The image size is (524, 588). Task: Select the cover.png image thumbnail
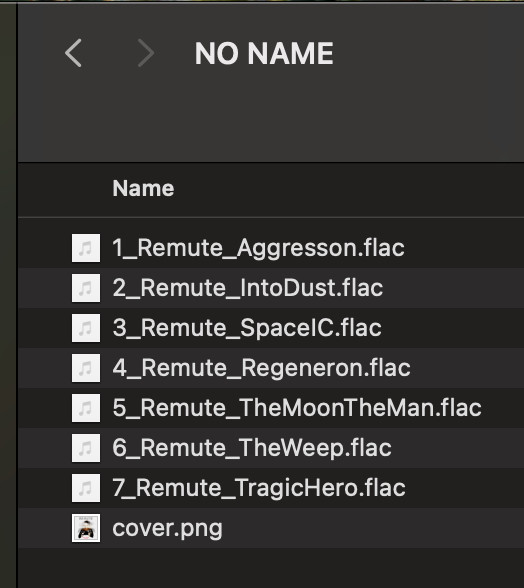click(x=86, y=528)
